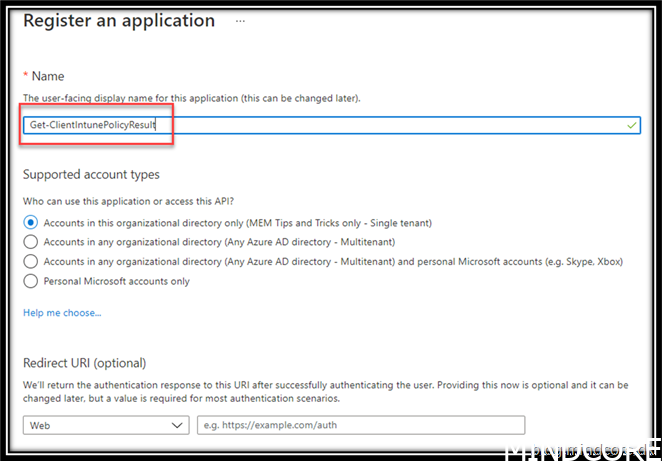Click the Register an application page title

[x=118, y=20]
